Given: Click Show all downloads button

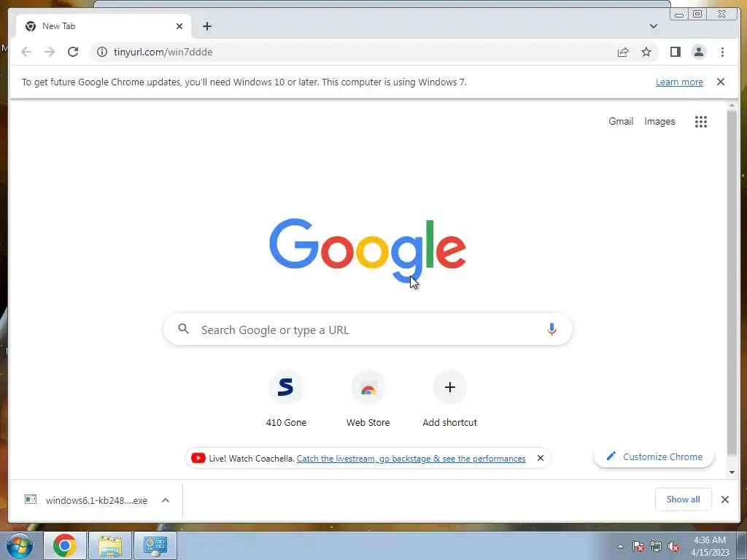Looking at the screenshot, I should [x=683, y=499].
